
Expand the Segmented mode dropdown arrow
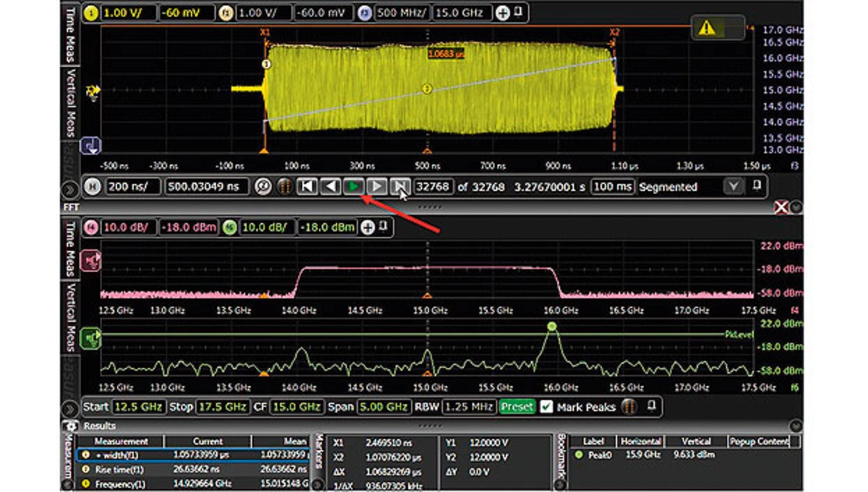point(732,186)
